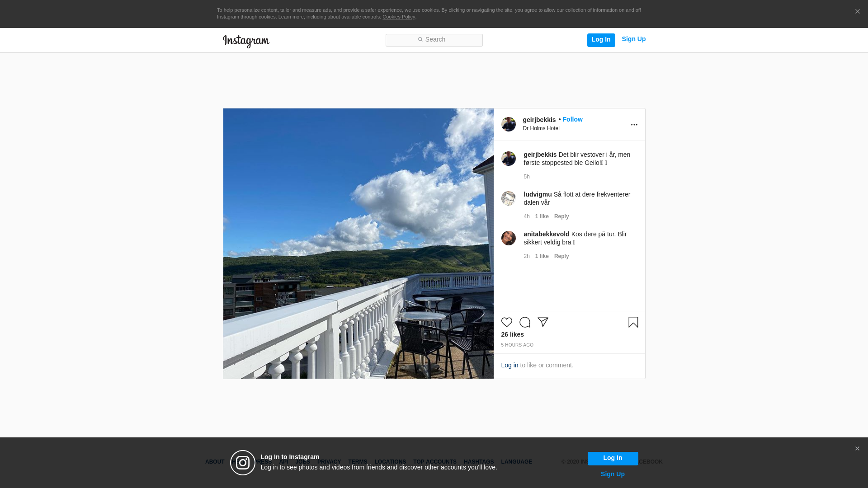View 1 like on ludvigmu's comment
The height and width of the screenshot is (488, 868).
click(x=542, y=216)
